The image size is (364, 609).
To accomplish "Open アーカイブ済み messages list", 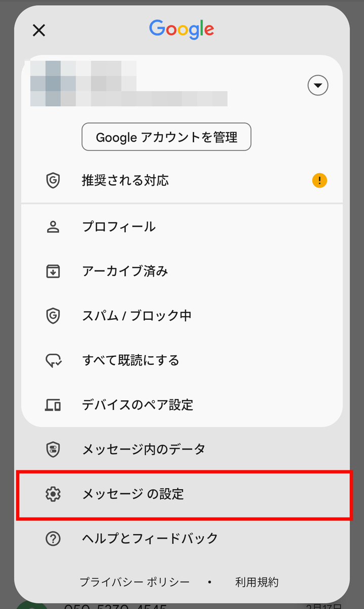I will [x=125, y=272].
